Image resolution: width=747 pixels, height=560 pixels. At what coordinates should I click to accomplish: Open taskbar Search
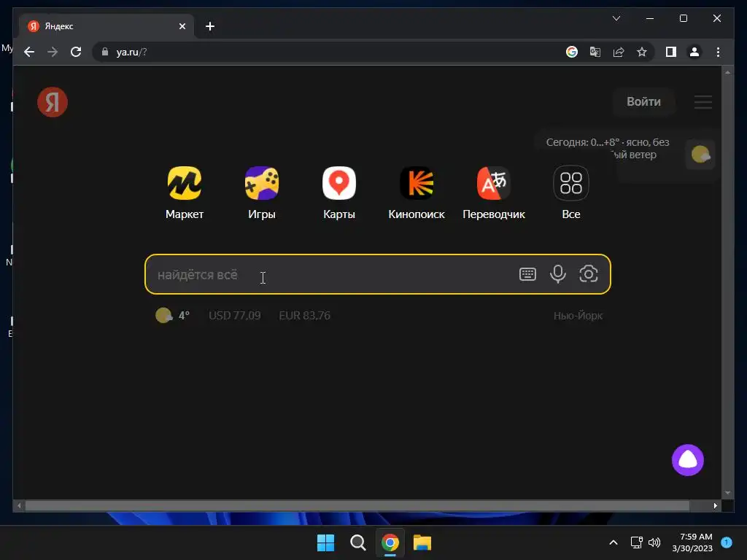point(357,542)
